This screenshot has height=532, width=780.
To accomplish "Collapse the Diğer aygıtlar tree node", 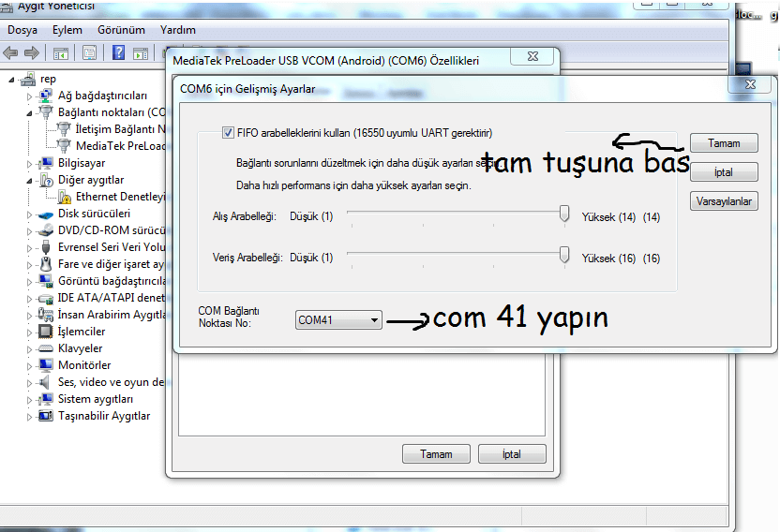I will (31, 180).
